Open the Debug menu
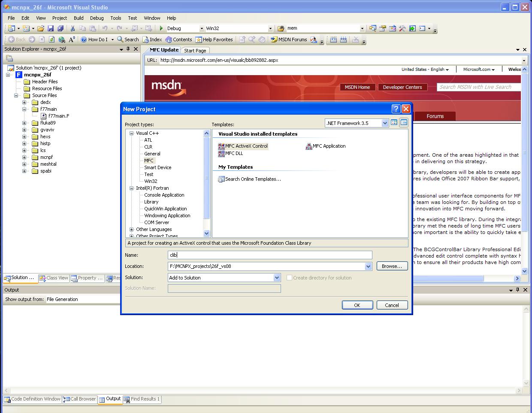The image size is (532, 413). (97, 18)
